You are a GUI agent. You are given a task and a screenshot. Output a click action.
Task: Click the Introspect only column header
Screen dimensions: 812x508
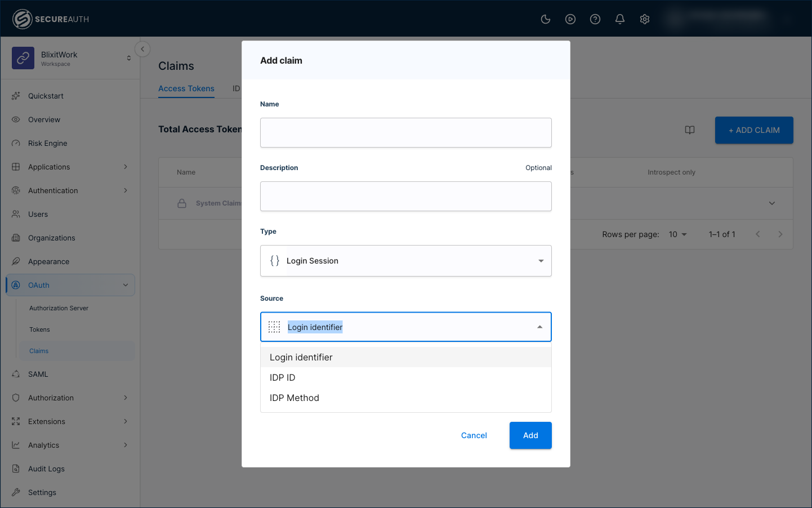[x=671, y=172]
